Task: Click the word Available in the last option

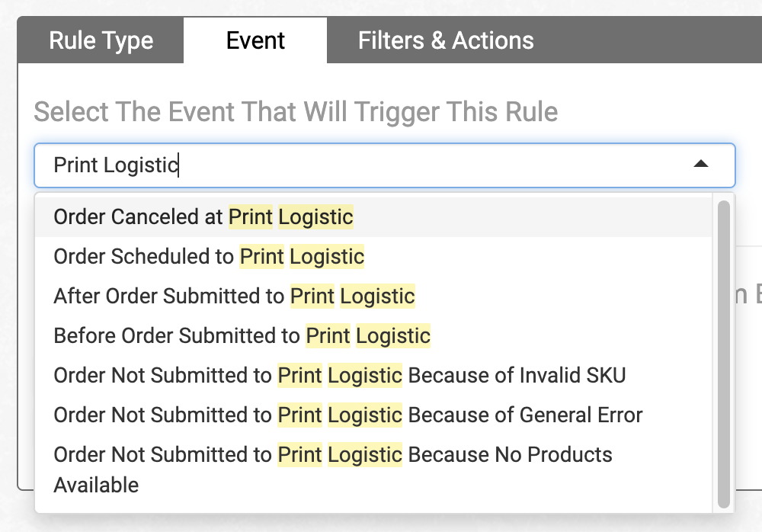Action: tap(96, 486)
